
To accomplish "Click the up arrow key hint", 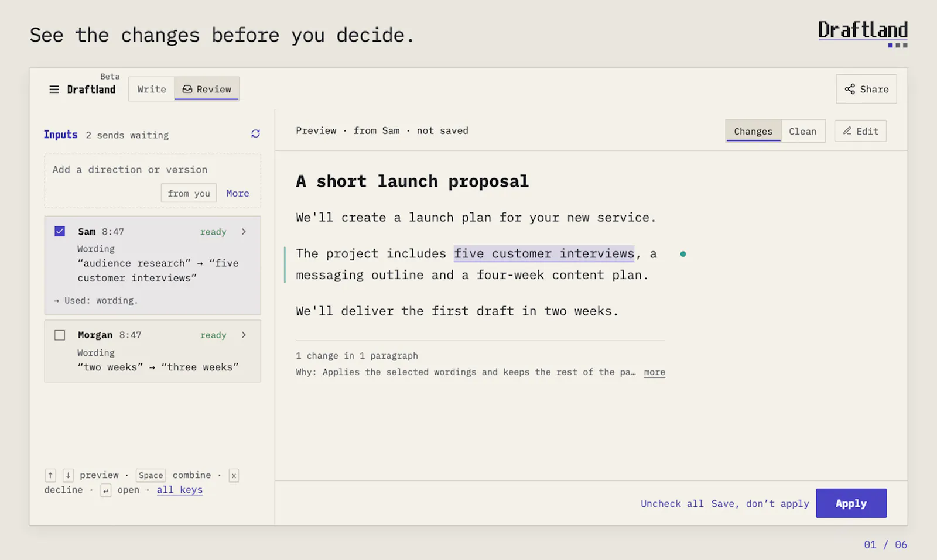I will tap(51, 475).
